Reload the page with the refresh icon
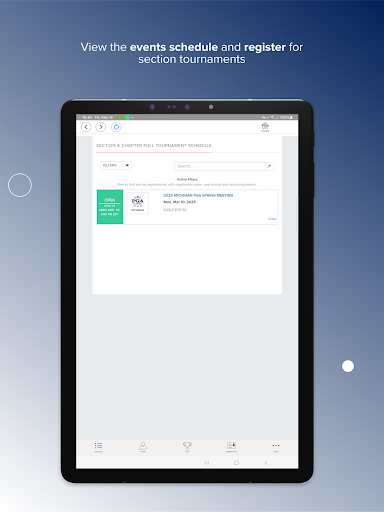Image resolution: width=384 pixels, height=512 pixels. tap(116, 127)
